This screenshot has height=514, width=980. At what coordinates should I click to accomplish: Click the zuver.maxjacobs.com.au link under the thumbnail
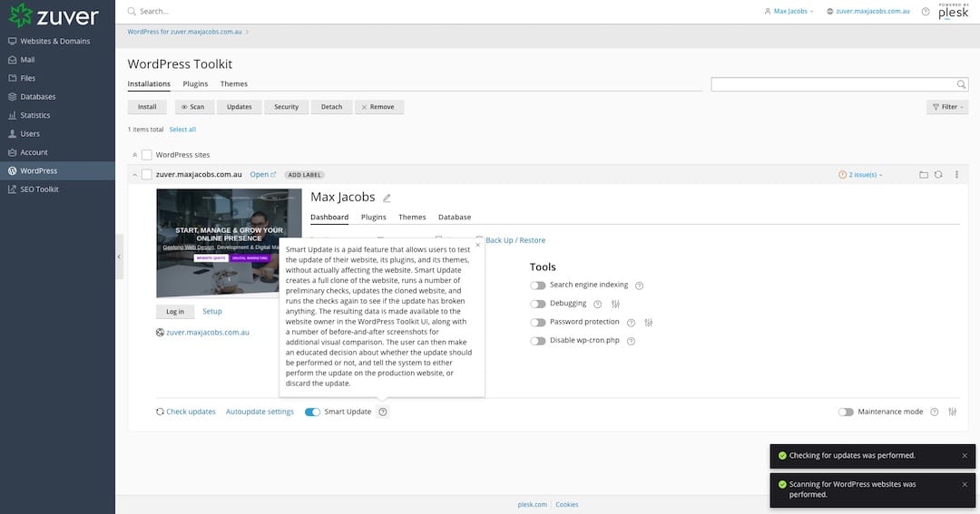(x=208, y=333)
